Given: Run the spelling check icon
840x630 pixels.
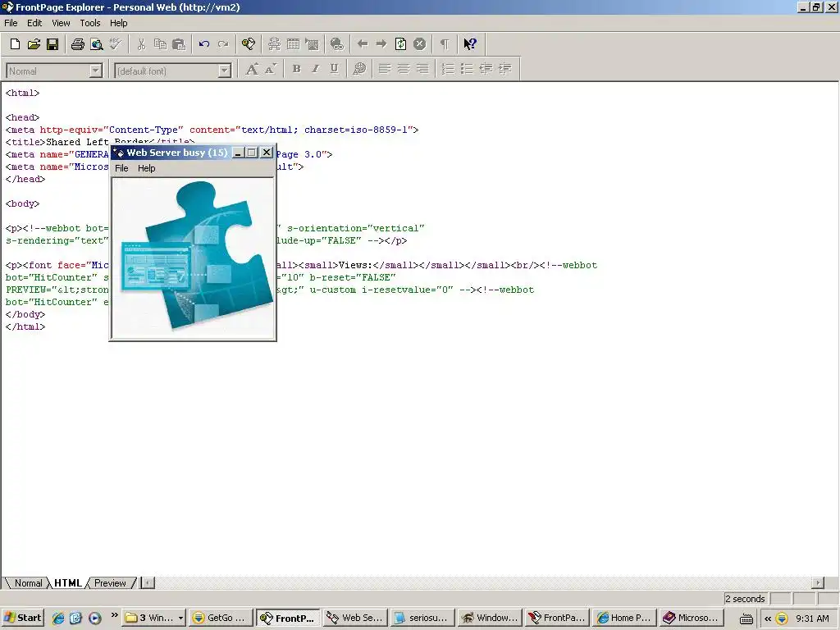Looking at the screenshot, I should click(x=115, y=44).
